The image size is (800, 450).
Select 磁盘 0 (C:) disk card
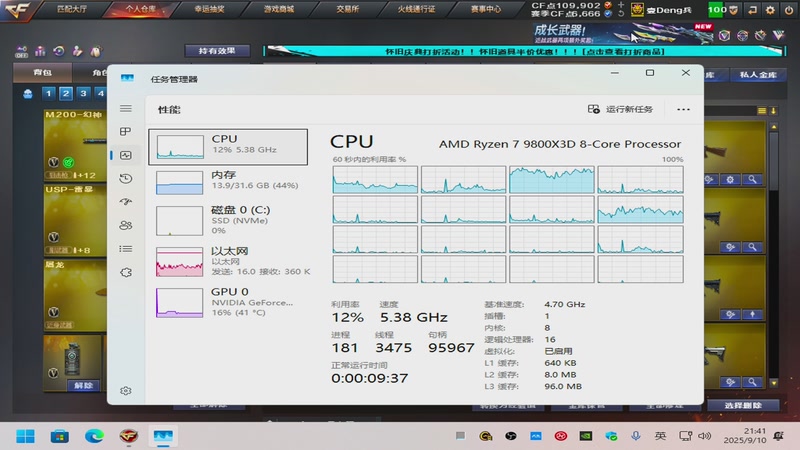click(228, 220)
